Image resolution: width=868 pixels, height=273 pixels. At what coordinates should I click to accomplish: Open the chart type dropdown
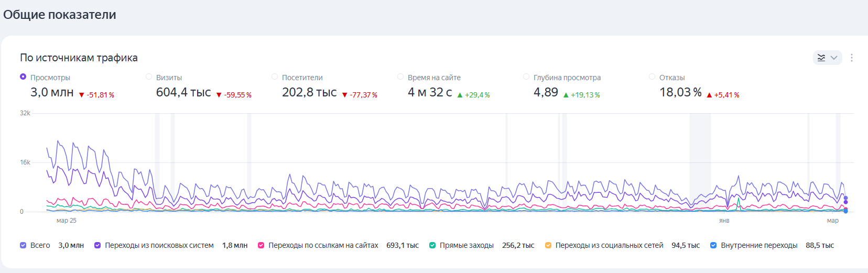(x=827, y=58)
